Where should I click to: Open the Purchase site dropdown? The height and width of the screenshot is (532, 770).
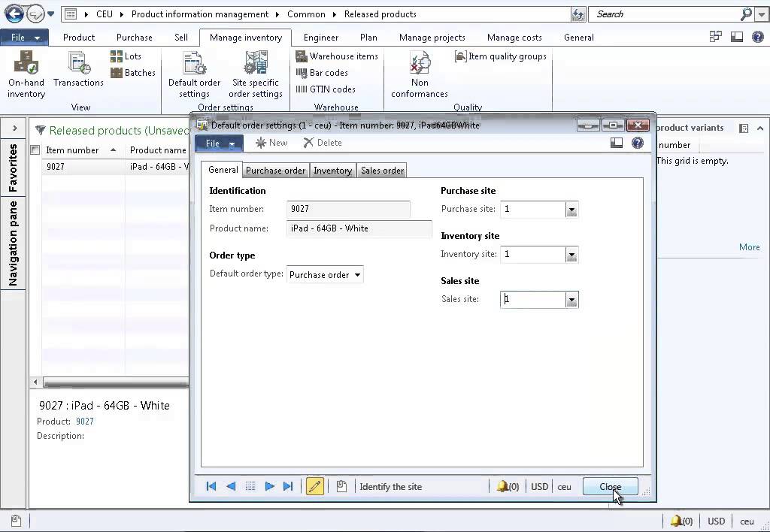(x=571, y=210)
